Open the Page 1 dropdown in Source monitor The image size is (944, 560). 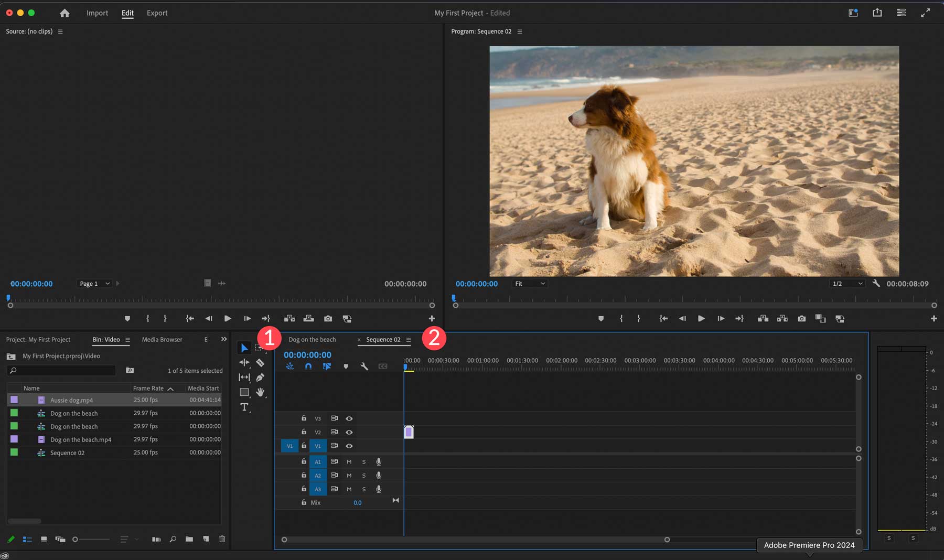click(x=94, y=283)
